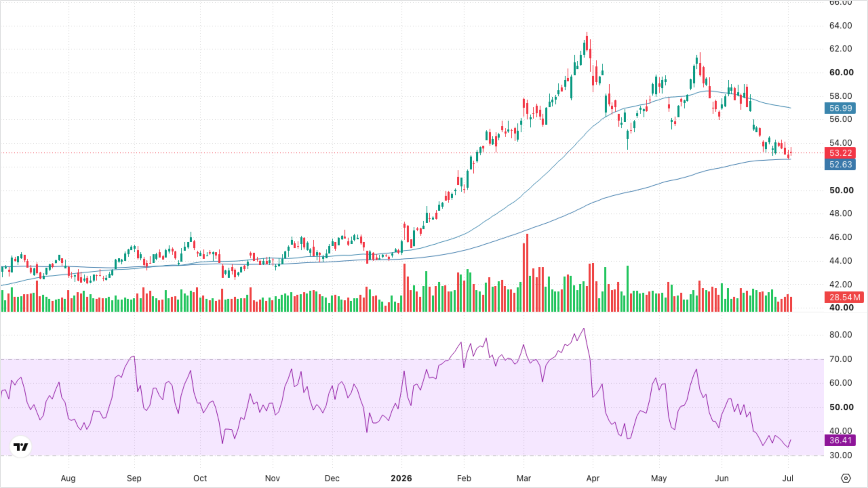Click the Dec label on time axis
The width and height of the screenshot is (868, 488).
(x=332, y=478)
